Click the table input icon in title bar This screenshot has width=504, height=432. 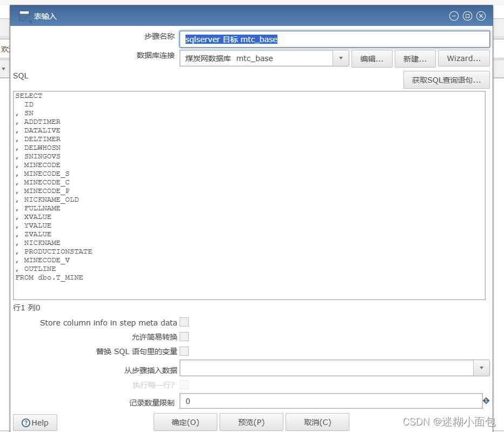pos(25,17)
